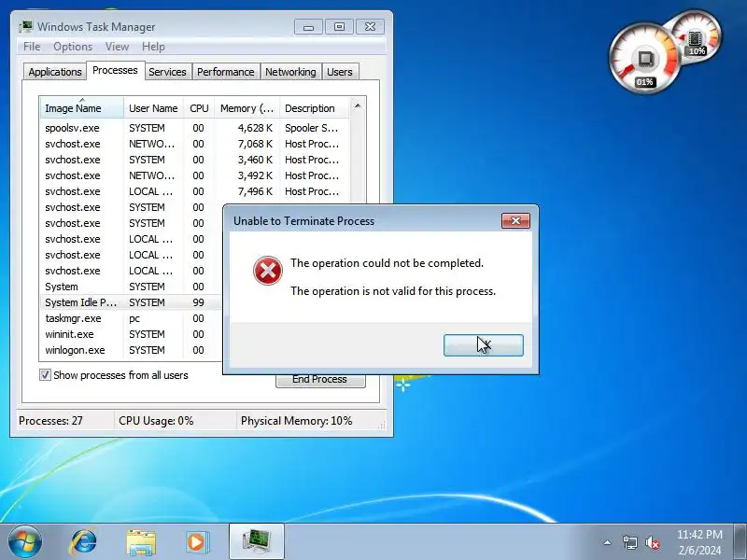
Task: Open the Help menu
Action: point(153,47)
